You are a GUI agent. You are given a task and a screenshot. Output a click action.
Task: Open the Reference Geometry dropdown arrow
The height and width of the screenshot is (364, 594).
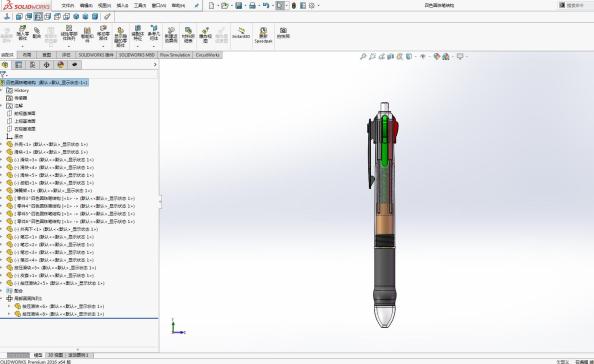pos(154,46)
